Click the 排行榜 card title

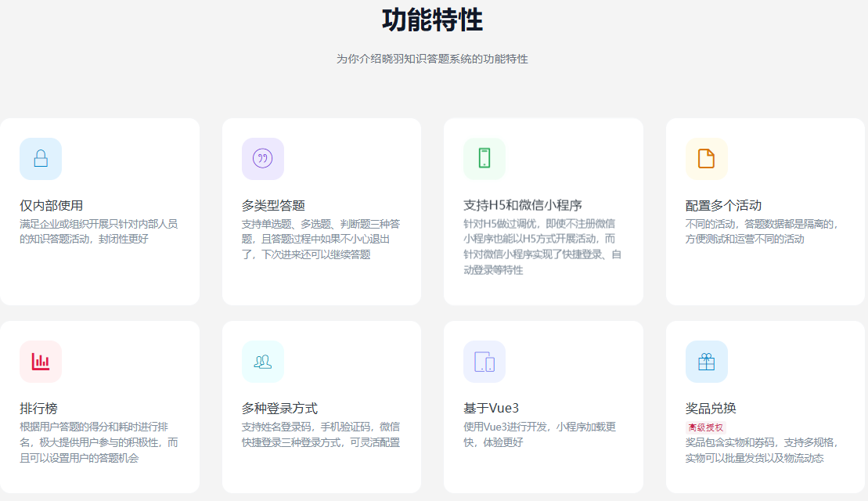38,409
